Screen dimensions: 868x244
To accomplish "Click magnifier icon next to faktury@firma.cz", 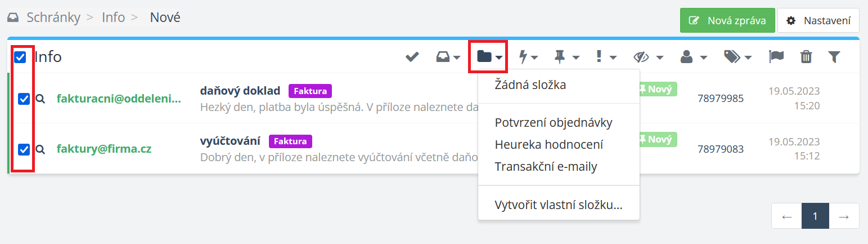I will click(x=40, y=149).
